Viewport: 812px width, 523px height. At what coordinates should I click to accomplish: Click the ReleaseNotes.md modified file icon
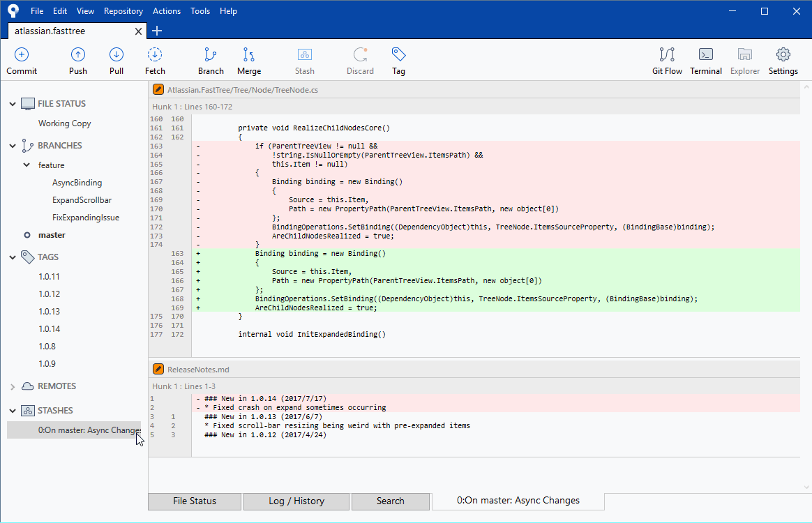[158, 369]
